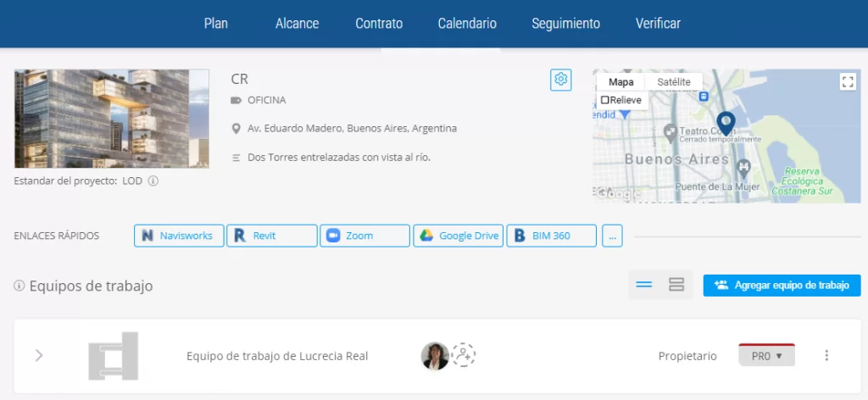Switch to expanded card view toggle
868x400 pixels.
click(x=676, y=285)
